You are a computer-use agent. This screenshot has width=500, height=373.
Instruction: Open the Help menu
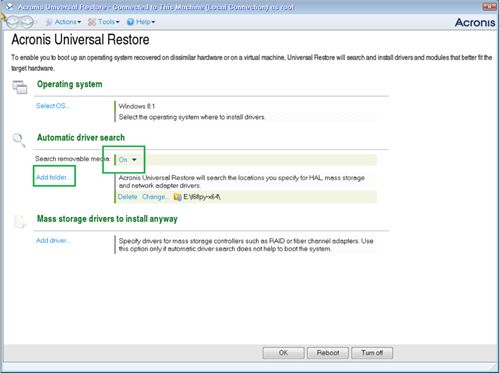(141, 22)
